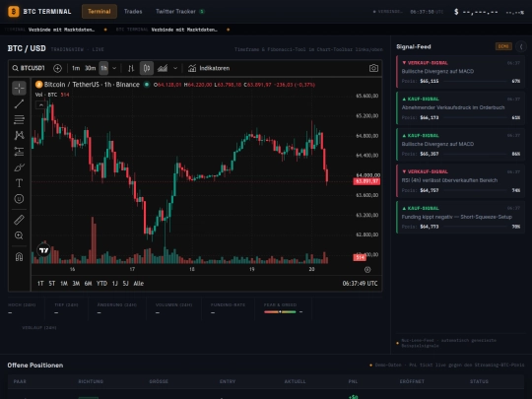
Task: Select the crosshair cursor tool
Action: point(19,88)
